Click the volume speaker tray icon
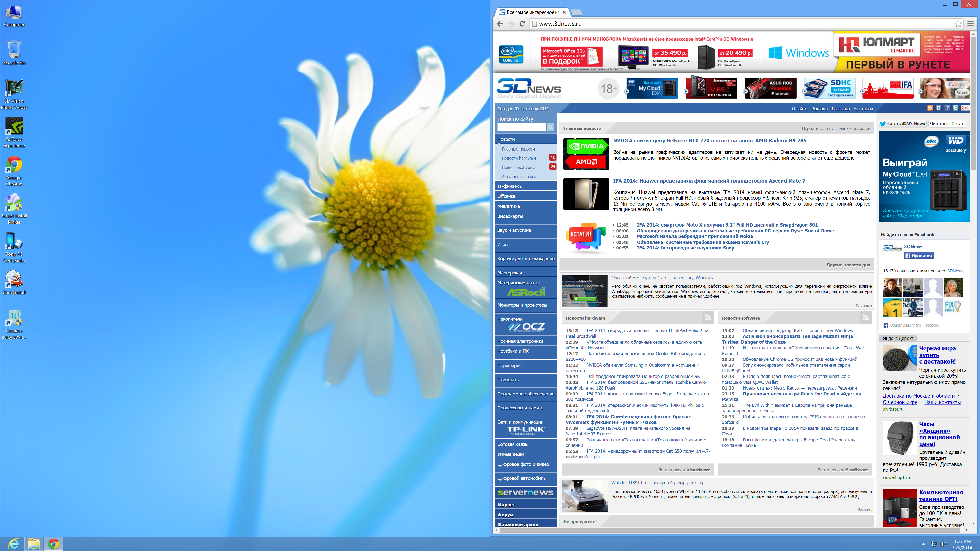The image size is (980, 551). [x=943, y=544]
